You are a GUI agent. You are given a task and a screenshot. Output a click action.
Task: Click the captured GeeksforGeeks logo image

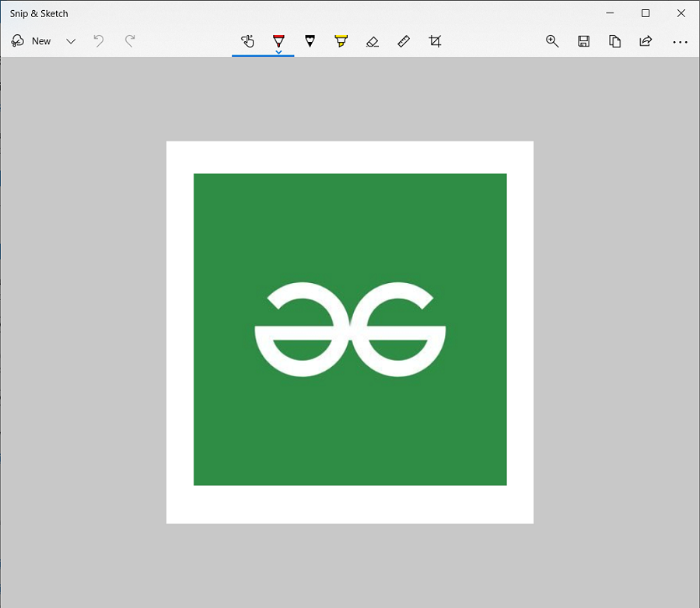[x=350, y=332]
